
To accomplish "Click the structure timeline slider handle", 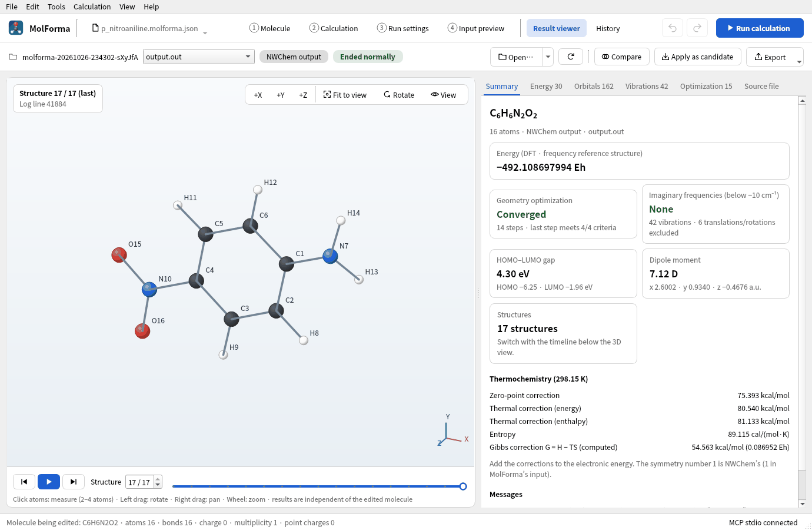I will (463, 486).
